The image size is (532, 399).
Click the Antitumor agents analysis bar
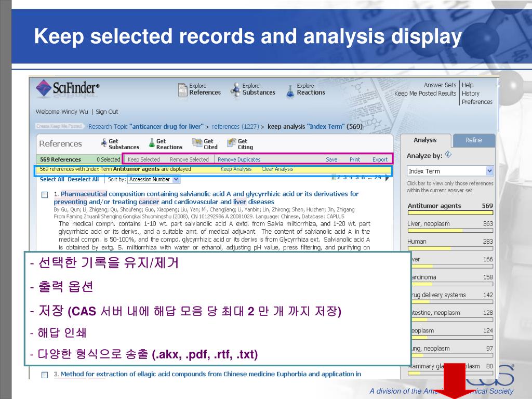click(450, 212)
